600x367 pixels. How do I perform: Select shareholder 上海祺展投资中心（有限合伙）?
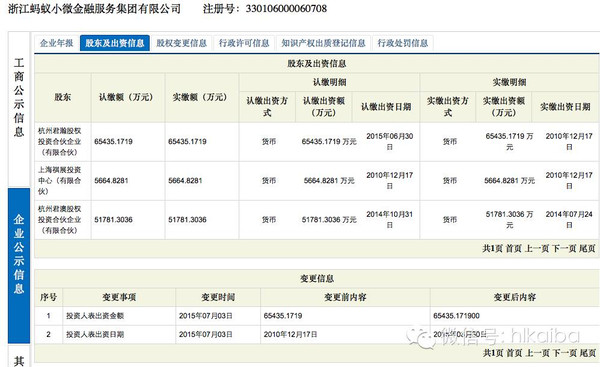60,181
